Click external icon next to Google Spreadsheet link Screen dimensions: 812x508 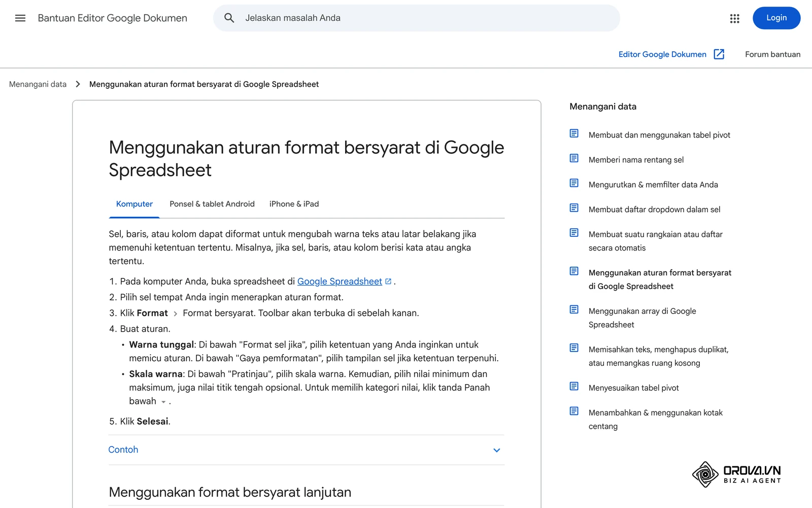point(388,281)
